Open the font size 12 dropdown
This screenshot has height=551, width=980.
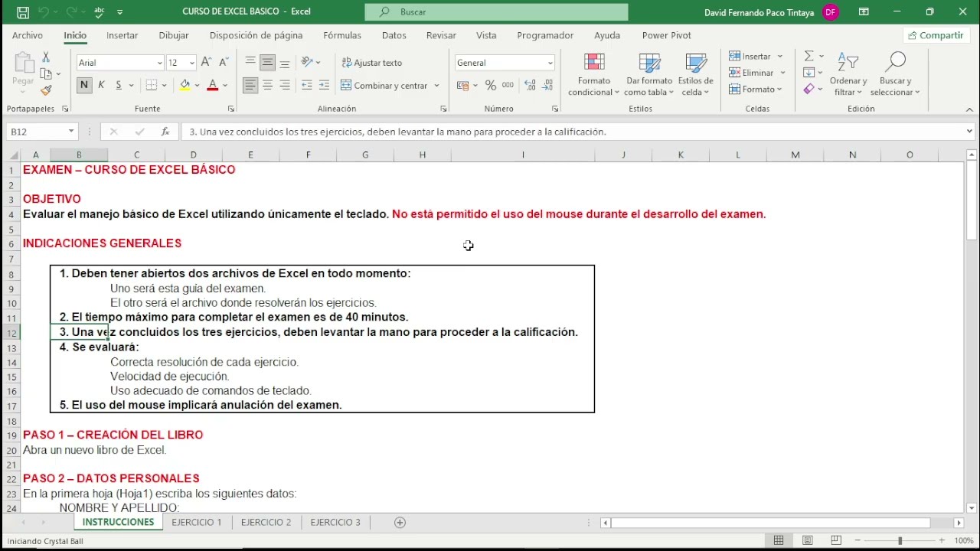tap(191, 63)
